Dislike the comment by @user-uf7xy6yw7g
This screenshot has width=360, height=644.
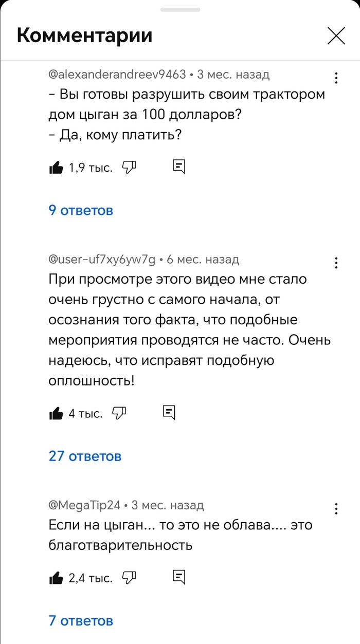click(119, 412)
